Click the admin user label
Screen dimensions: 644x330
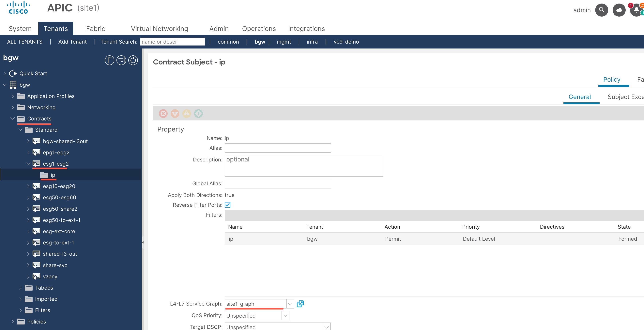point(582,10)
